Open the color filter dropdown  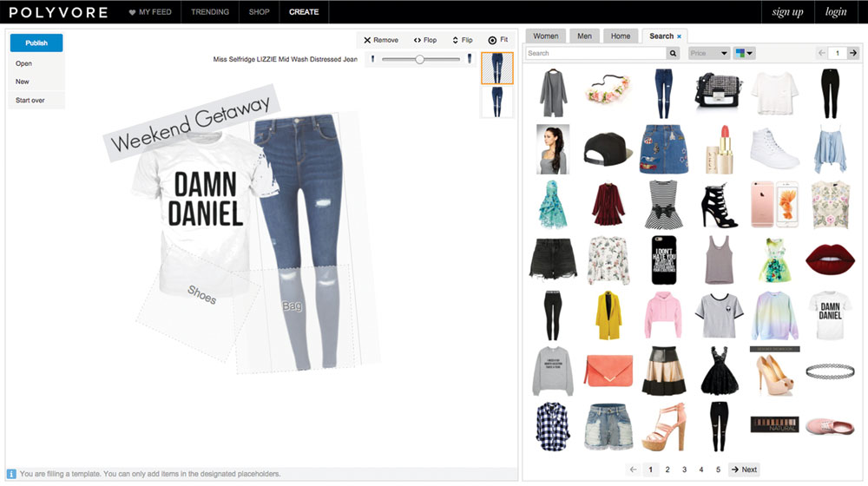click(744, 53)
